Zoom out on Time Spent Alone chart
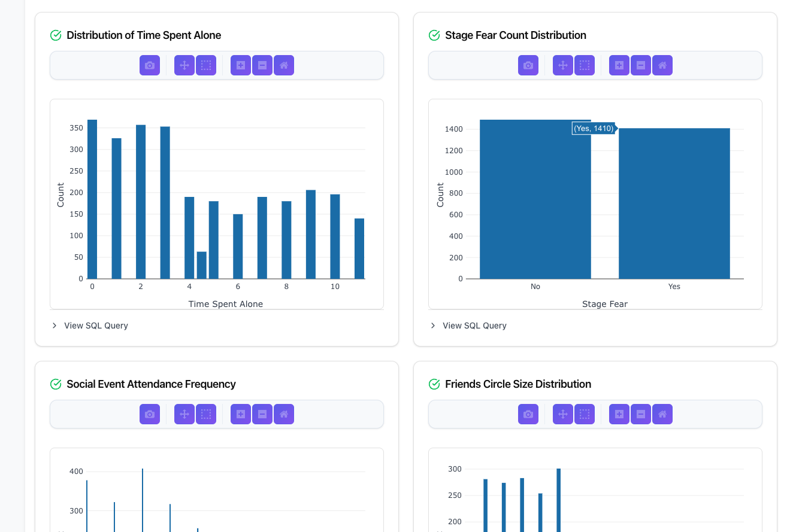 [x=262, y=65]
